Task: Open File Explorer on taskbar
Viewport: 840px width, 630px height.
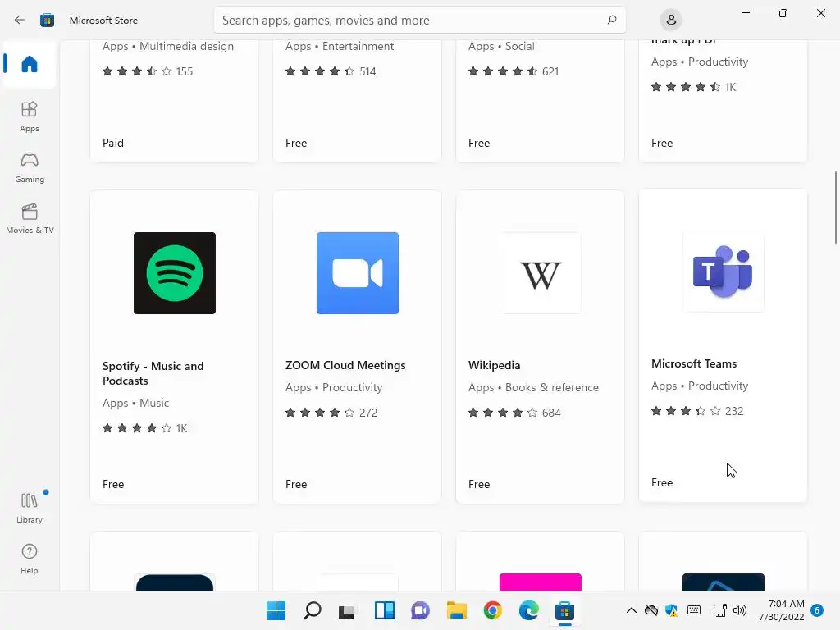Action: pyautogui.click(x=456, y=610)
